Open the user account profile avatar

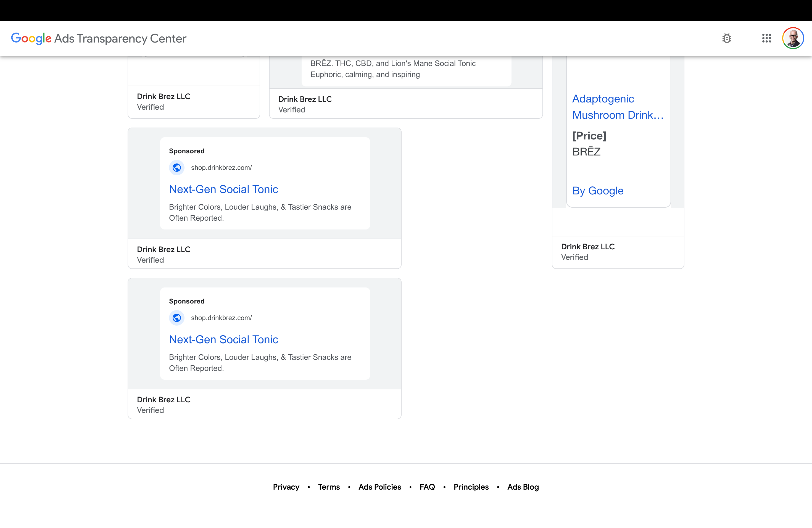793,38
